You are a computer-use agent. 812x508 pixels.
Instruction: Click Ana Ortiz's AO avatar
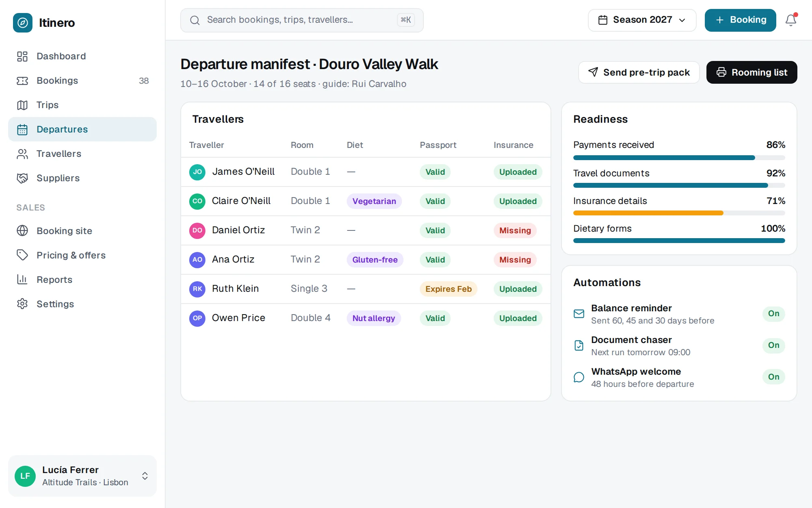tap(197, 260)
